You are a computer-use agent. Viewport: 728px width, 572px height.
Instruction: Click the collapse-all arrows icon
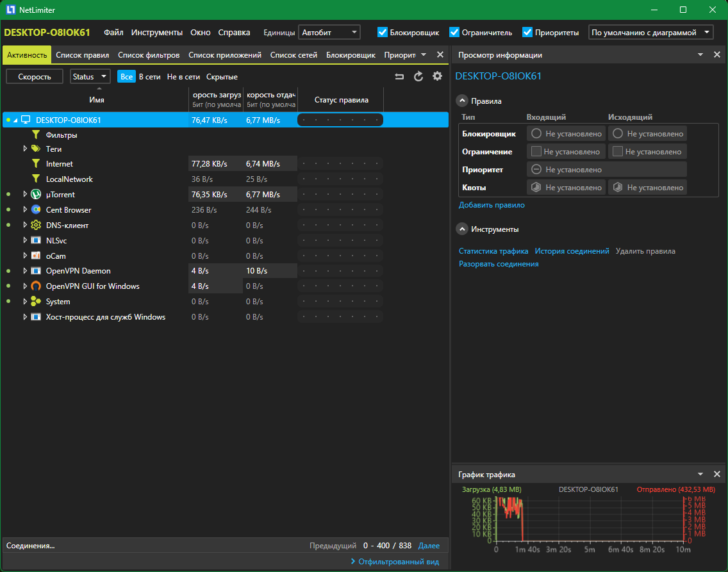tap(400, 77)
